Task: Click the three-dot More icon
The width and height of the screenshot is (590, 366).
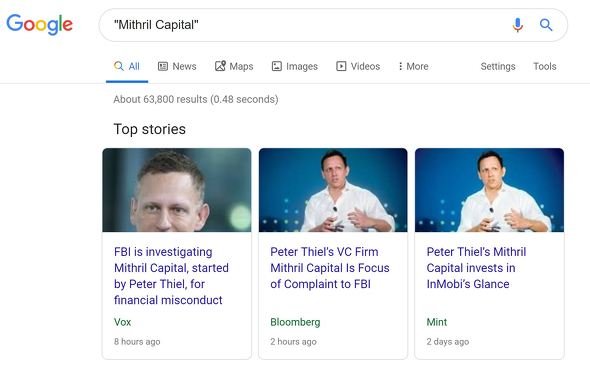Action: (400, 67)
